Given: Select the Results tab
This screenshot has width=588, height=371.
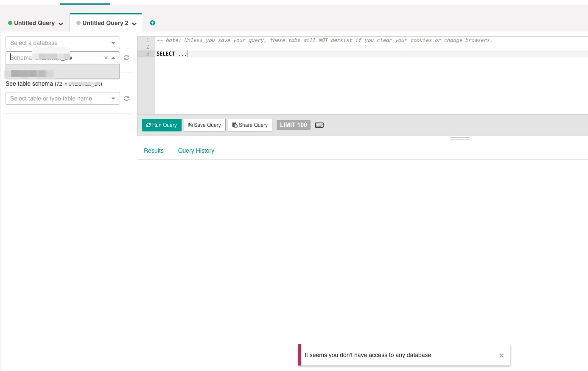Looking at the screenshot, I should click(154, 151).
